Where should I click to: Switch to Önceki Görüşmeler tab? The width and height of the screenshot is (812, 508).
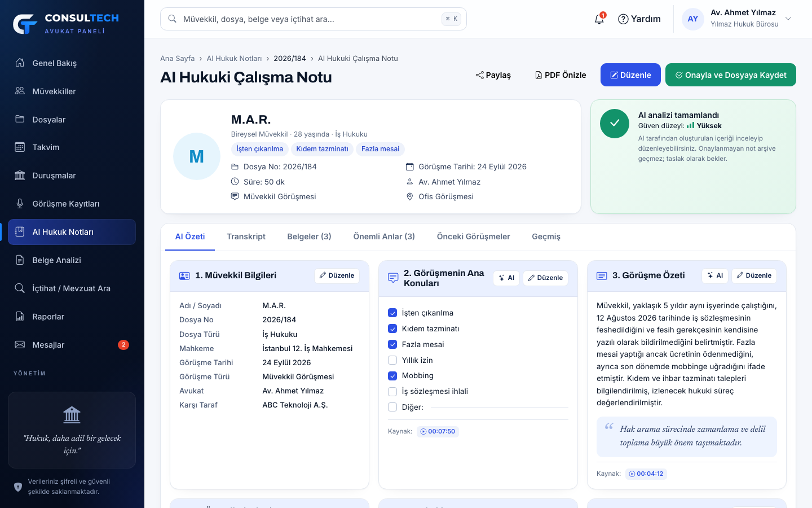pos(474,237)
